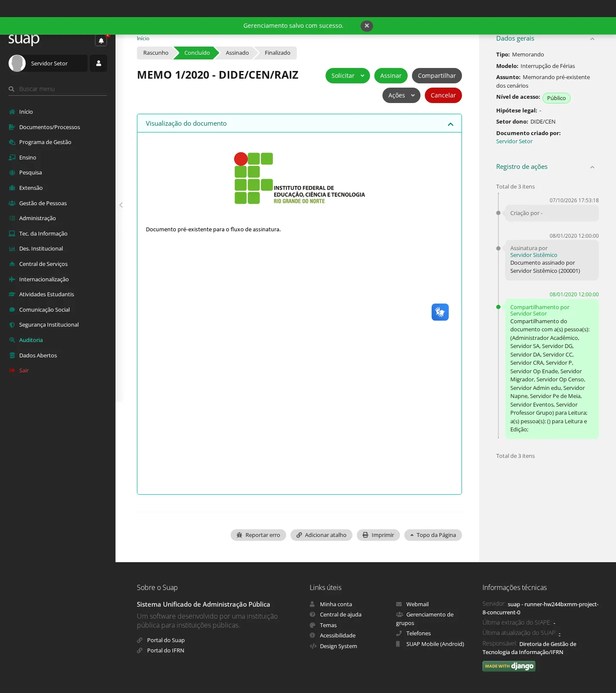This screenshot has width=616, height=693.
Task: Open the VLibras sign language widget
Action: point(440,312)
